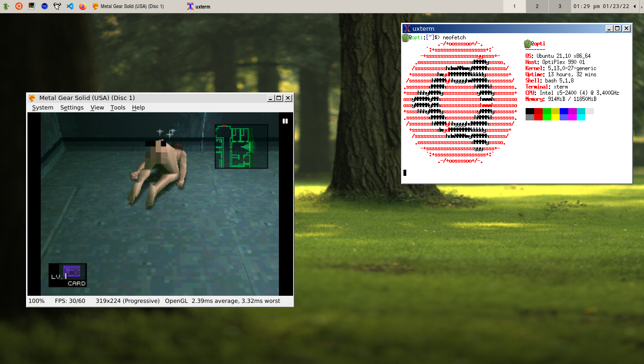Image resolution: width=644 pixels, height=364 pixels.
Task: Open the GNU head launcher icon
Action: coord(57,6)
